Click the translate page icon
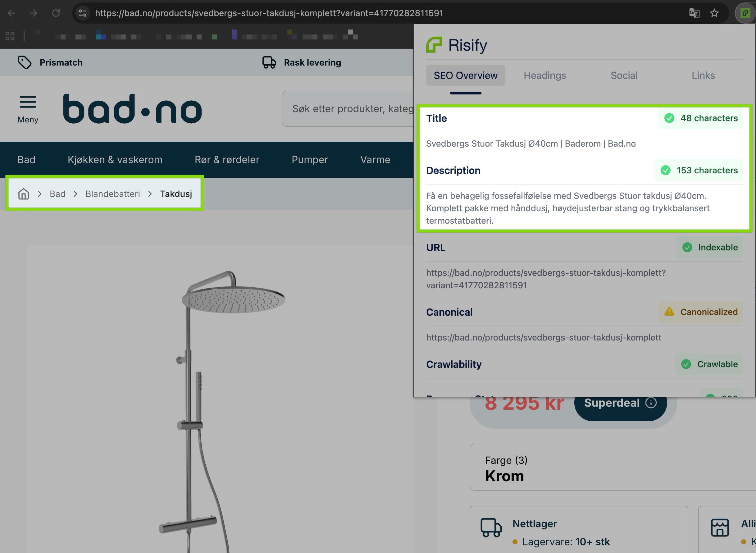Image resolution: width=756 pixels, height=553 pixels. tap(694, 13)
